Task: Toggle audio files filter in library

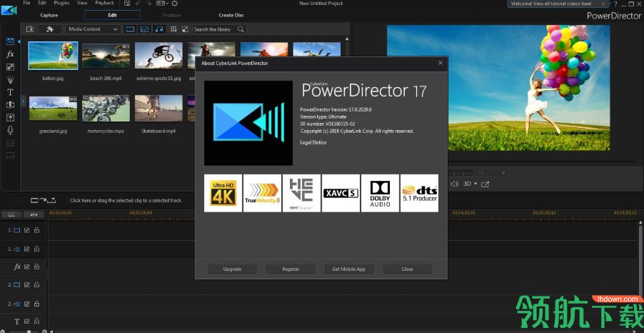Action: 159,29
